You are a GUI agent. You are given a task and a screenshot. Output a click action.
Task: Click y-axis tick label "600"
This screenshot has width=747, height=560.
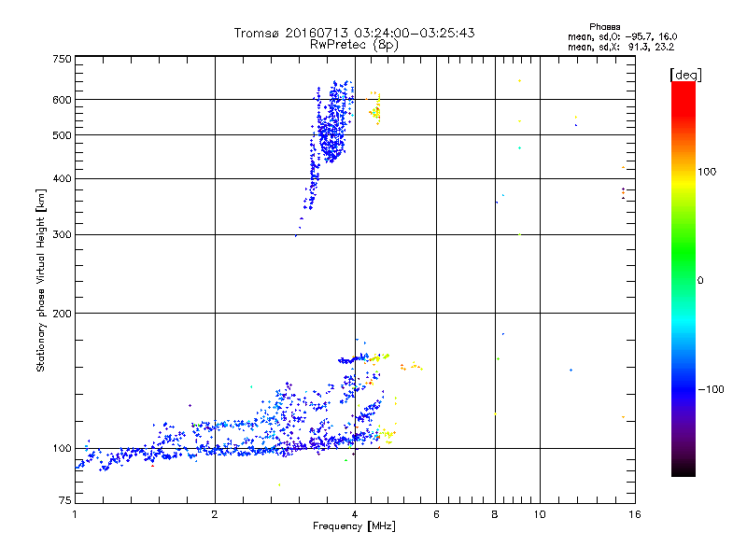(62, 100)
